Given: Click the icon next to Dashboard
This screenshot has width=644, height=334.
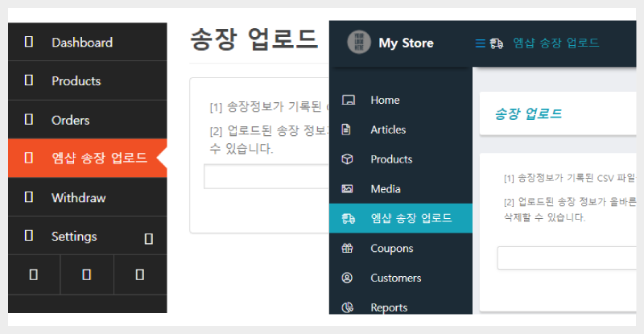Looking at the screenshot, I should click(x=29, y=42).
